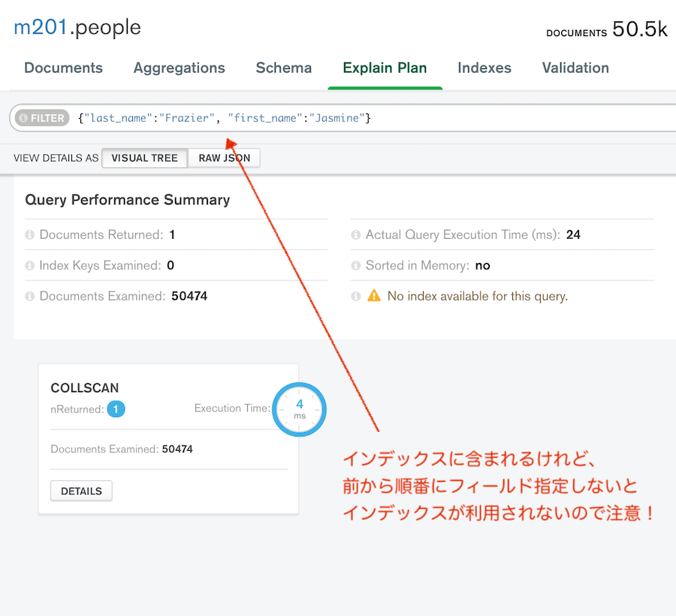Click the Index Keys Examined value 0
676x616 pixels.
(x=171, y=265)
